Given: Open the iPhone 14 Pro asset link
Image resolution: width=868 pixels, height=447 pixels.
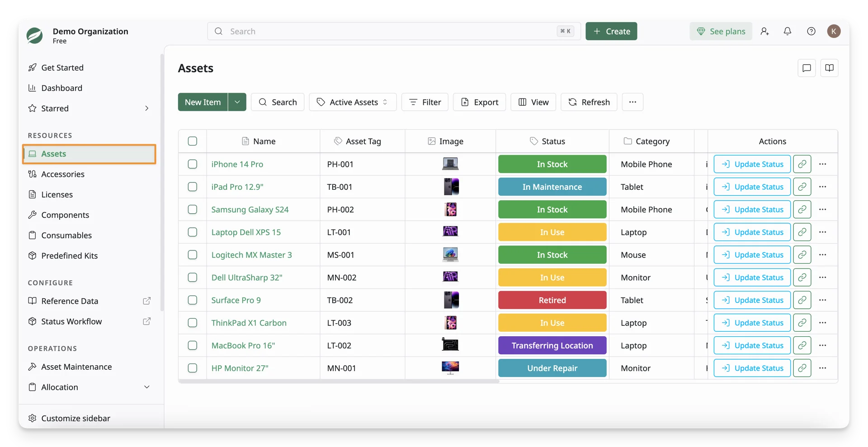Looking at the screenshot, I should (x=237, y=164).
